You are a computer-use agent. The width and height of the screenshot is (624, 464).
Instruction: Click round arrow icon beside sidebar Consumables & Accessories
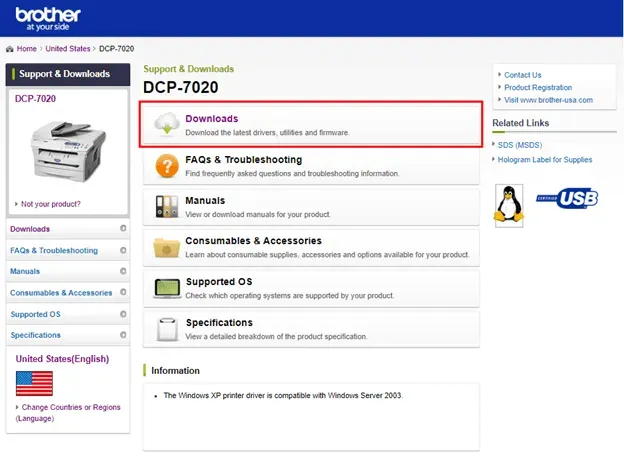point(123,292)
